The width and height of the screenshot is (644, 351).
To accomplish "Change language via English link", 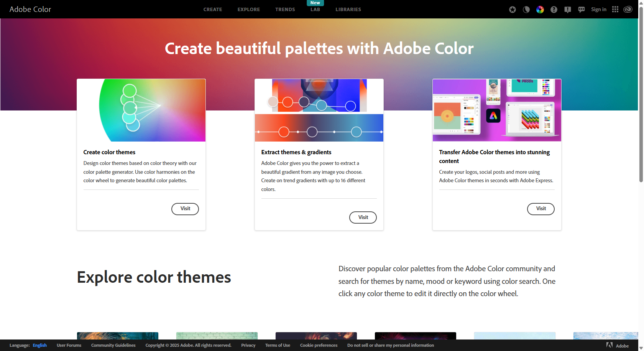I will tap(40, 345).
